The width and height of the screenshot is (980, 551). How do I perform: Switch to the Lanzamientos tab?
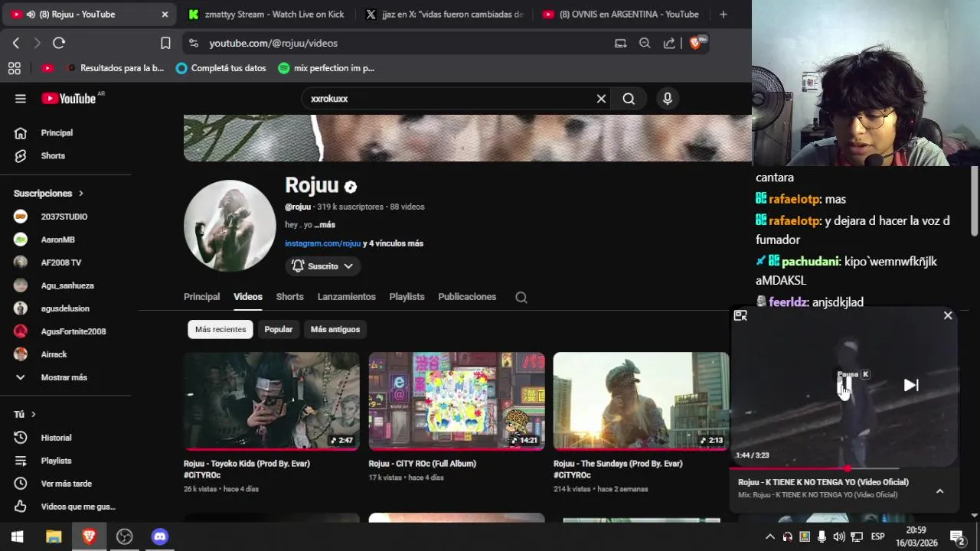point(347,297)
